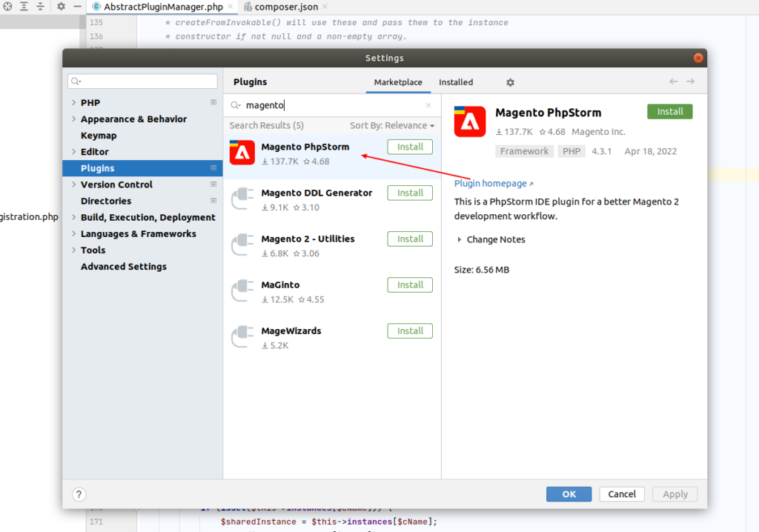The height and width of the screenshot is (532, 759).
Task: Install the Magento 2 - Utilities plugin
Action: pyautogui.click(x=410, y=239)
